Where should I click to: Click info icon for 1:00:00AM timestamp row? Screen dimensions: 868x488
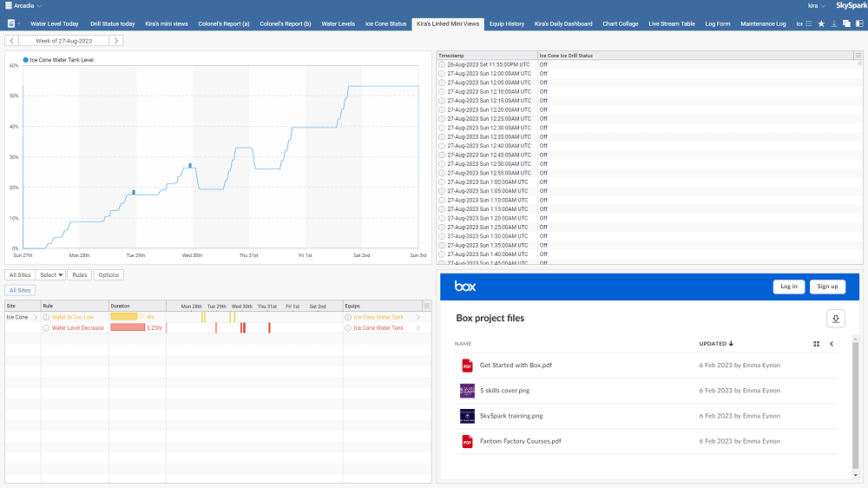pyautogui.click(x=442, y=182)
